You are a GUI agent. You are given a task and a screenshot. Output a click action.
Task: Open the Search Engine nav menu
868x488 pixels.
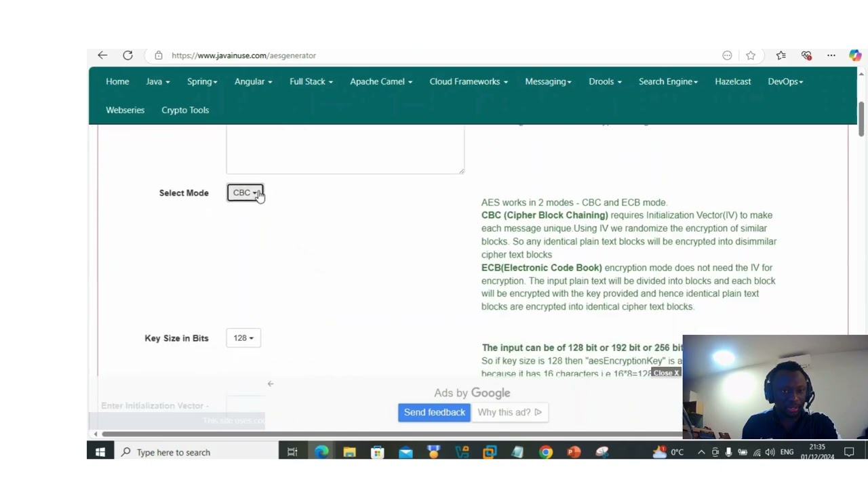[668, 81]
